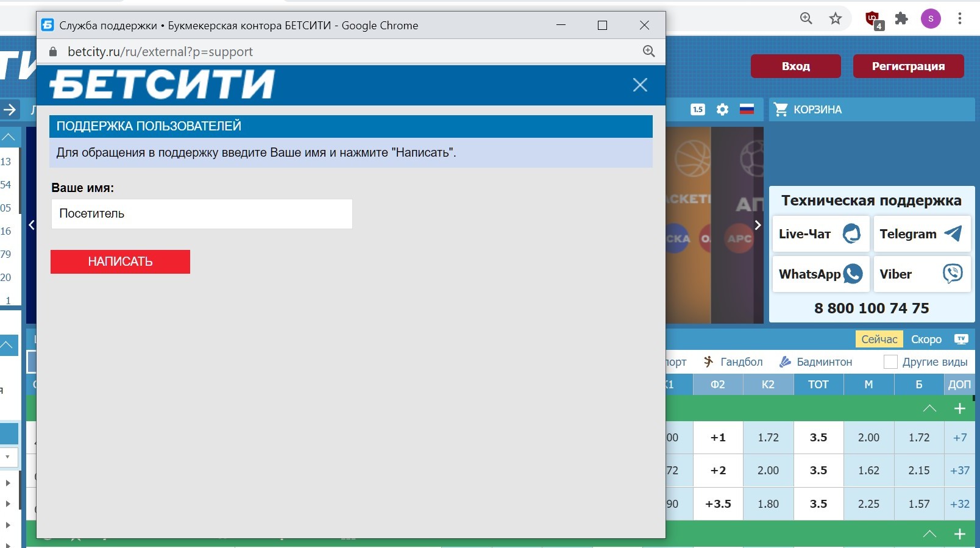
Task: Click plus icon in second green league header
Action: click(960, 534)
